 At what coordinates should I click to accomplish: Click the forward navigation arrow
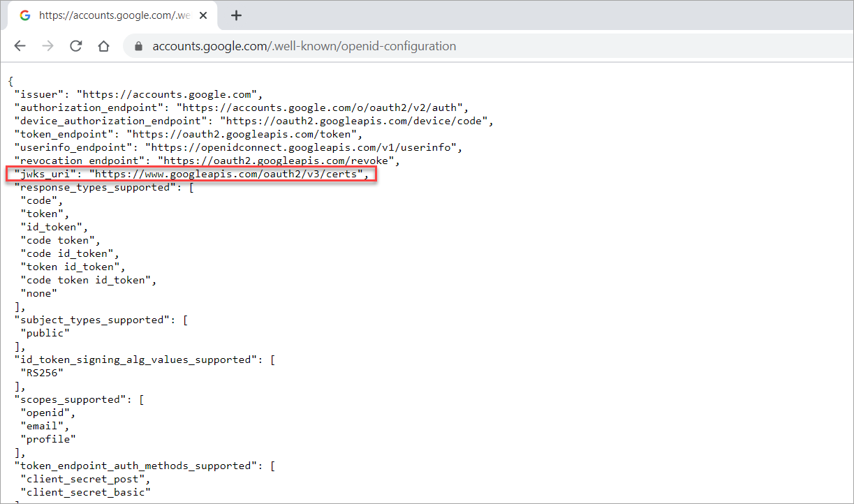tap(48, 46)
